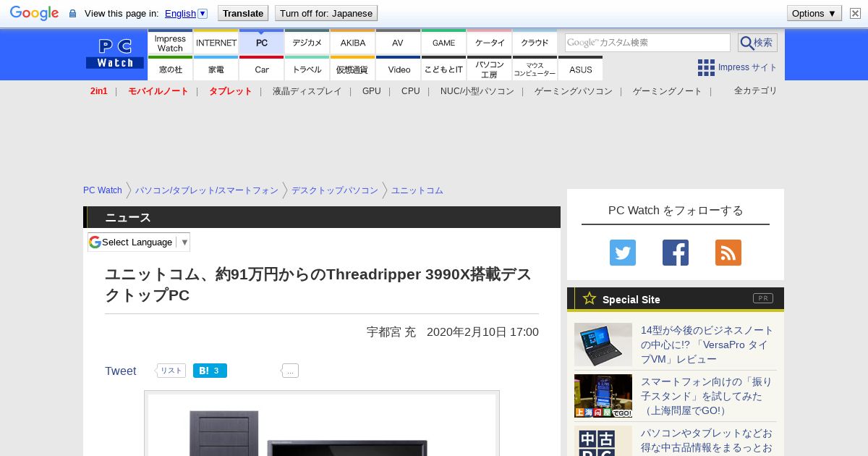Click the 液晶ディスプレイ category link
Viewport: 868px width, 456px height.
[x=307, y=91]
